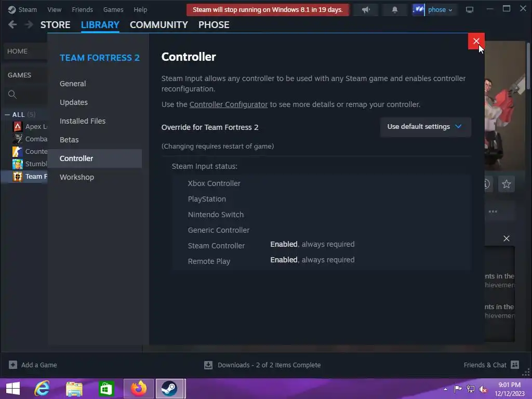532x399 pixels.
Task: Click the Stumble Guys game icon
Action: click(x=18, y=164)
